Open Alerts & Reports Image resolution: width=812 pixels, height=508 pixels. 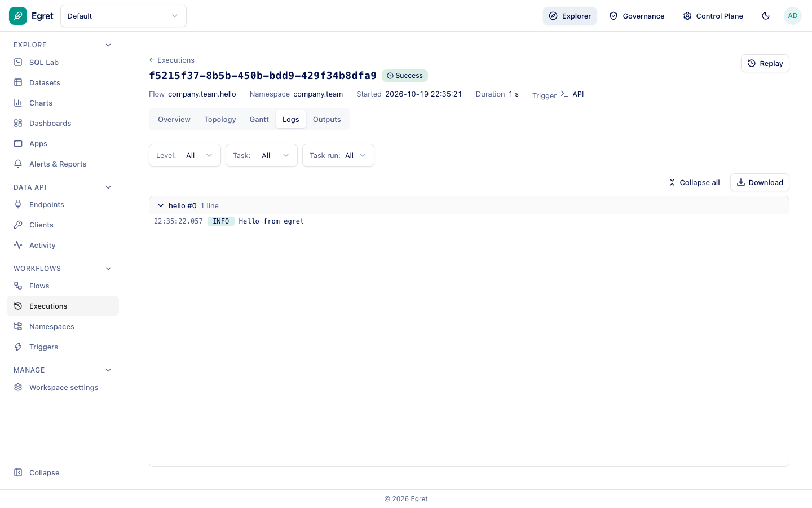pos(63,164)
